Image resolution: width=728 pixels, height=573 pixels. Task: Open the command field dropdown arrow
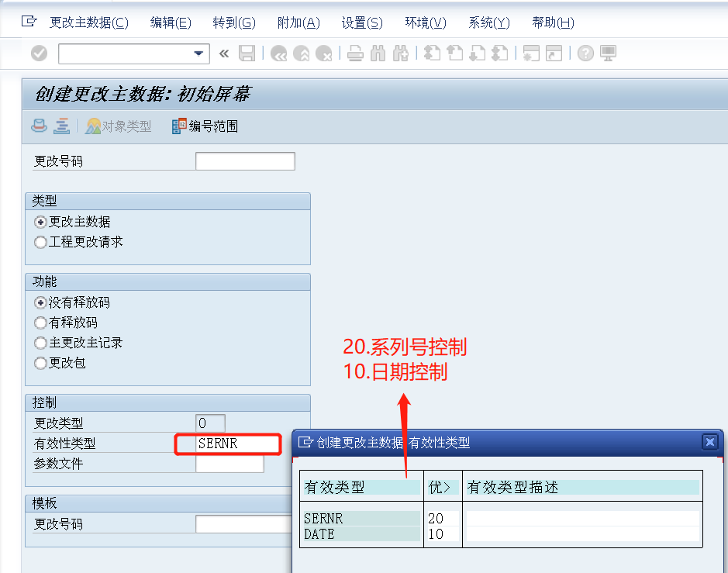198,54
